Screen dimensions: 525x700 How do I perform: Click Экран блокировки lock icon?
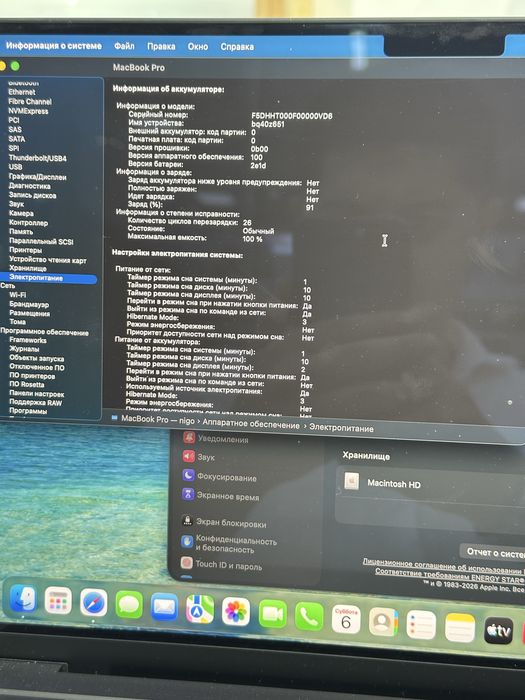pyautogui.click(x=188, y=520)
